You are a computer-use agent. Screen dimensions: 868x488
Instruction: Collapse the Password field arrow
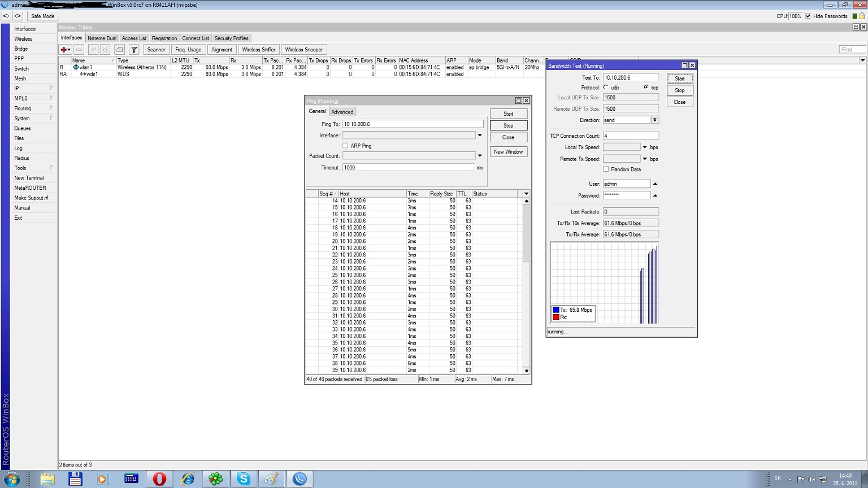[x=655, y=195]
